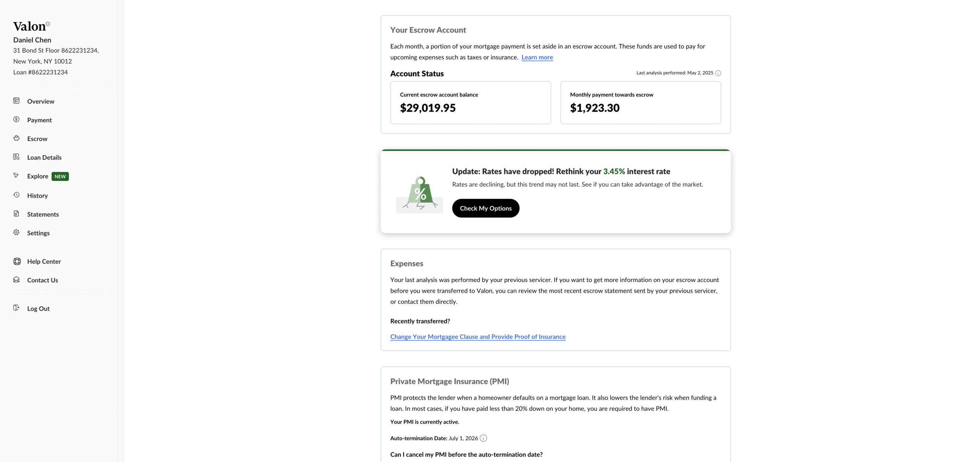Click the Loan Details document icon

pos(16,157)
